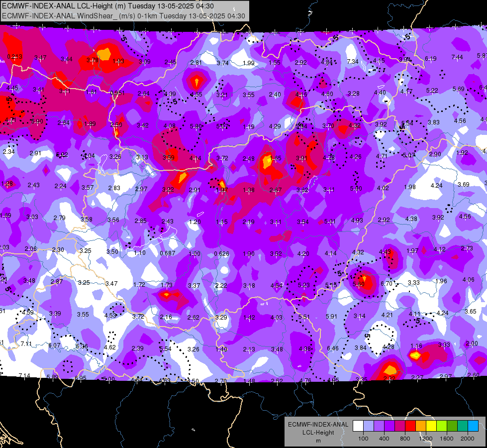This screenshot has width=487, height=448.
Task: Click the wind shear value 0.626
Action: click(221, 254)
